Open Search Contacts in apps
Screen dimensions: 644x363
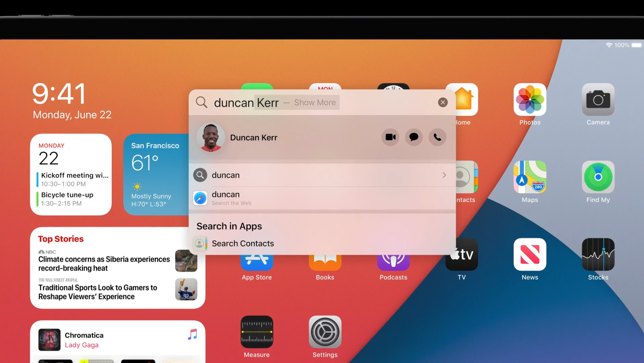tap(242, 243)
